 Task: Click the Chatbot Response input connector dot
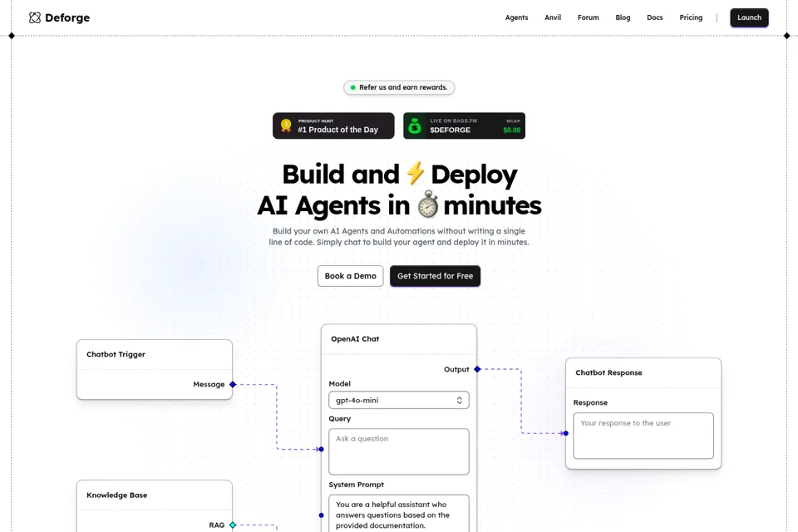tap(566, 433)
